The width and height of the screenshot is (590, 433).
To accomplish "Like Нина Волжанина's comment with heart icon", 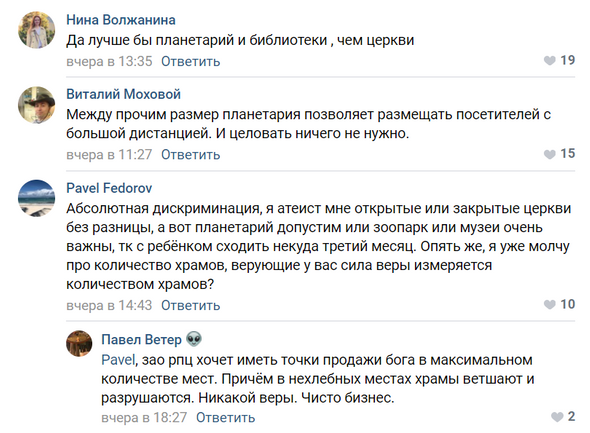I will pyautogui.click(x=550, y=60).
